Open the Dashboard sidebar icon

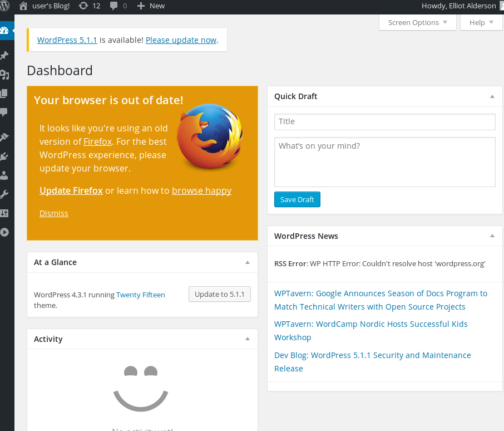click(x=4, y=31)
